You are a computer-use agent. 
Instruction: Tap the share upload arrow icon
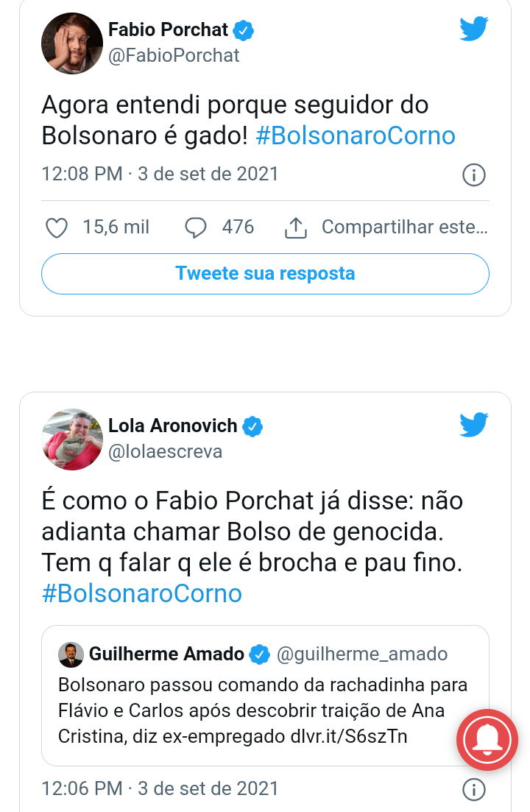tap(295, 228)
